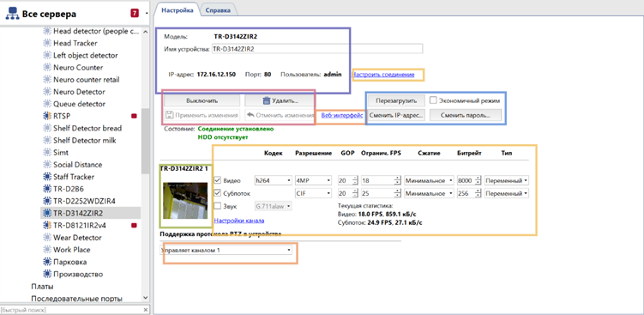Open the video codec h264 dropdown
644x315 pixels.
[274, 180]
